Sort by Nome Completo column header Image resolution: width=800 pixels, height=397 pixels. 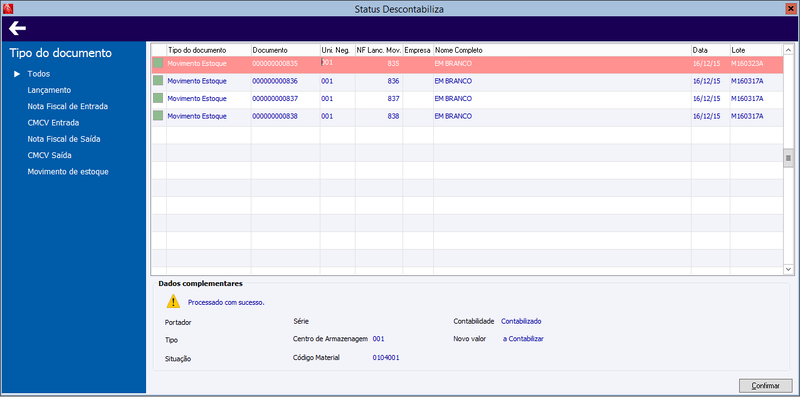[562, 50]
